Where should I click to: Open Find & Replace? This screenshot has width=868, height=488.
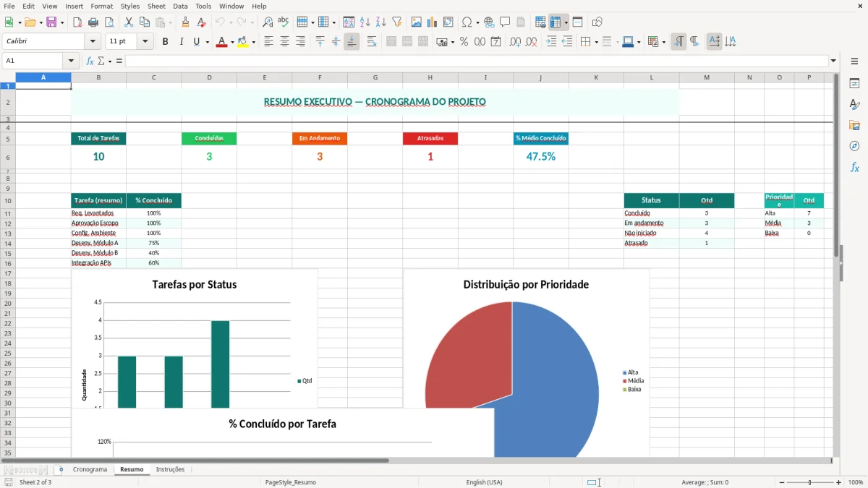click(x=268, y=22)
